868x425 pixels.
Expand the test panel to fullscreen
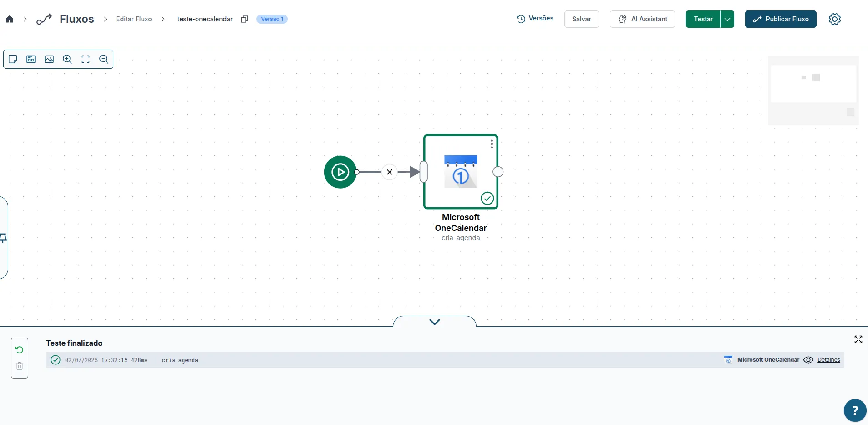pyautogui.click(x=858, y=339)
